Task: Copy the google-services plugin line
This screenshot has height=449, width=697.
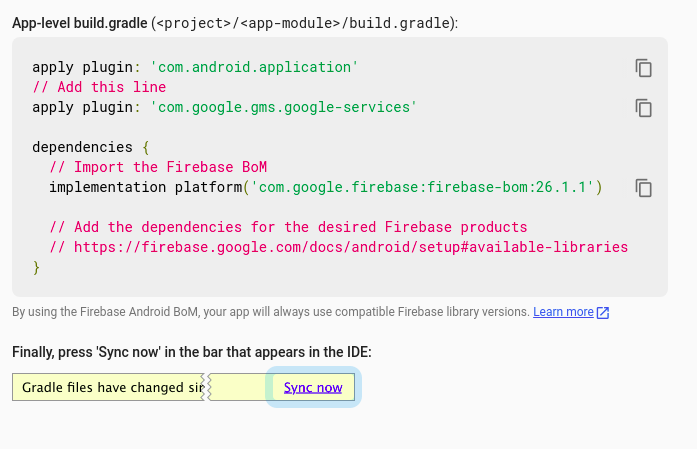Action: 643,108
